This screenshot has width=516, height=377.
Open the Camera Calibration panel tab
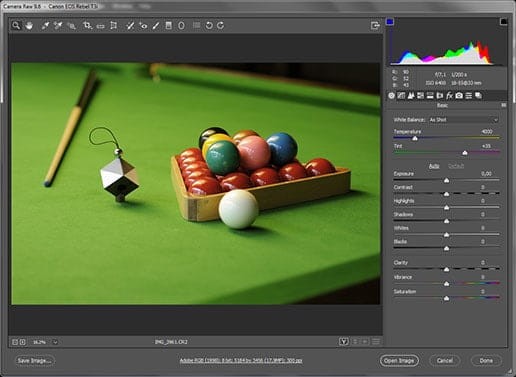459,96
